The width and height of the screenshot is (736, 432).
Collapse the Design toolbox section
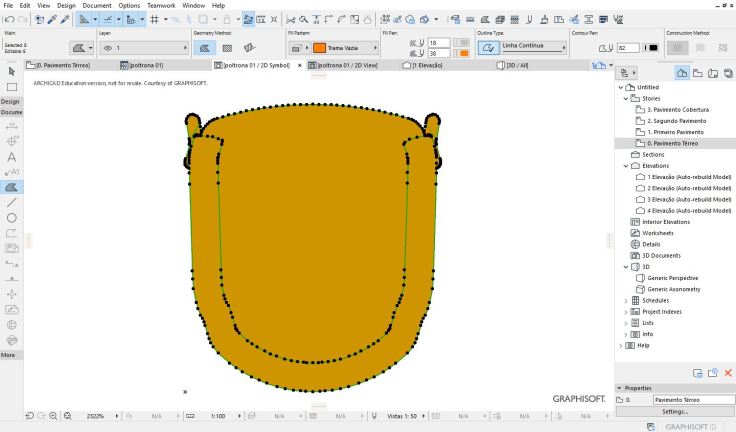point(10,101)
